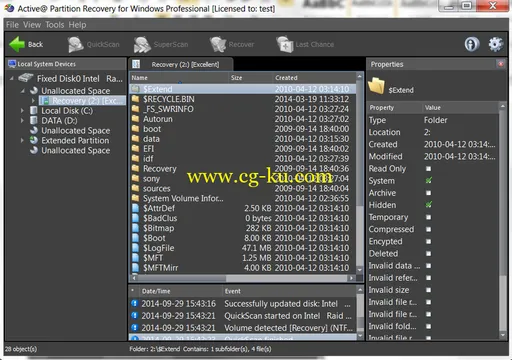Open the Tools menu
The image size is (512, 360).
pyautogui.click(x=55, y=25)
